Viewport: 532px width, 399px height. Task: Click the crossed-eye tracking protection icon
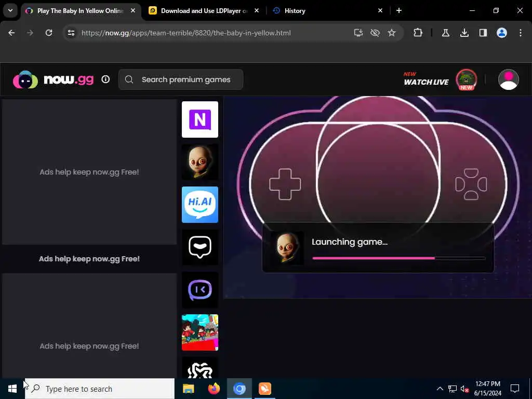tap(375, 33)
